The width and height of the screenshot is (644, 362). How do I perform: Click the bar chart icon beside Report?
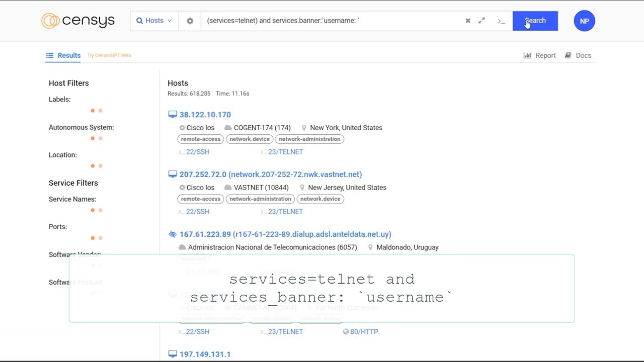527,55
